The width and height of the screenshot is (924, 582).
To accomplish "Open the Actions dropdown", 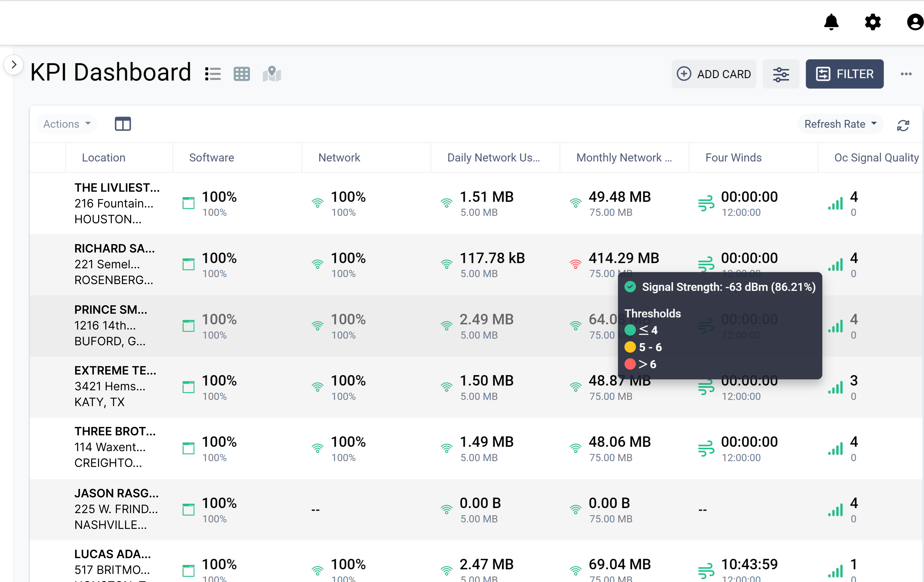I will (x=67, y=124).
